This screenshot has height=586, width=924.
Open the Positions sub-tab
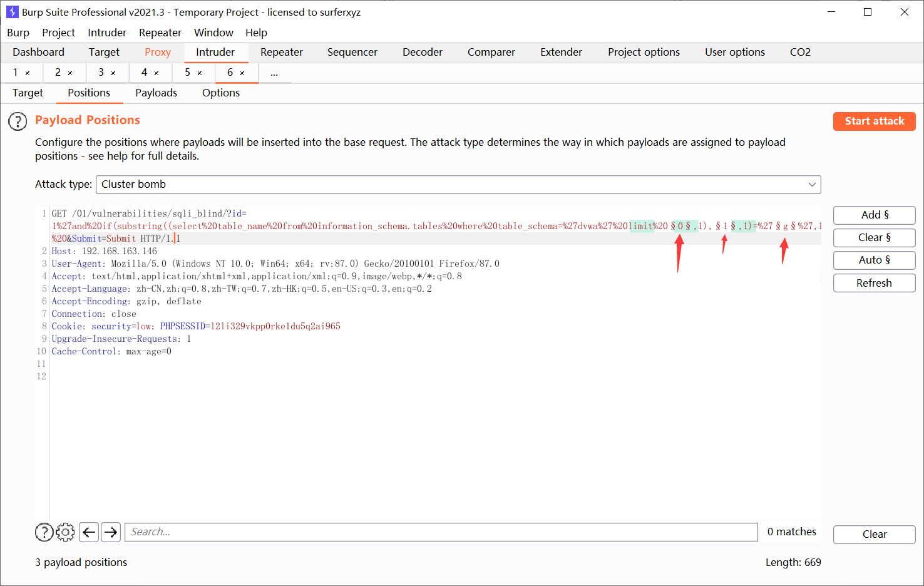pyautogui.click(x=89, y=93)
